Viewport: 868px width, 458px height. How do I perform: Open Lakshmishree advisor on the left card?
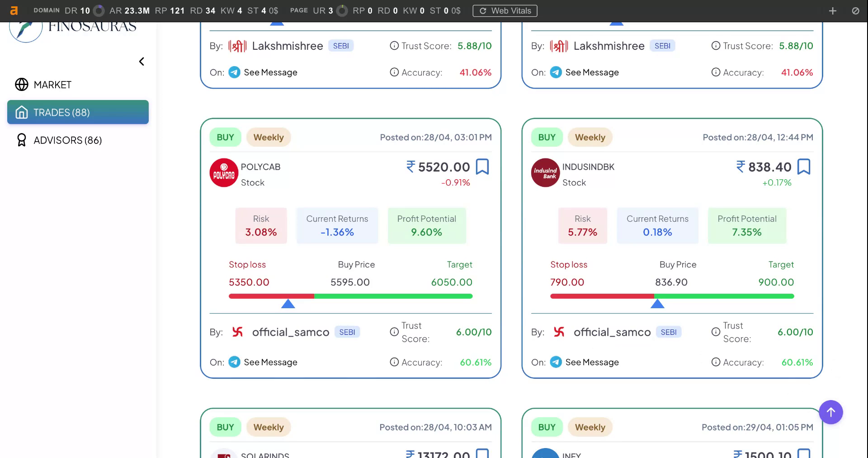point(288,46)
